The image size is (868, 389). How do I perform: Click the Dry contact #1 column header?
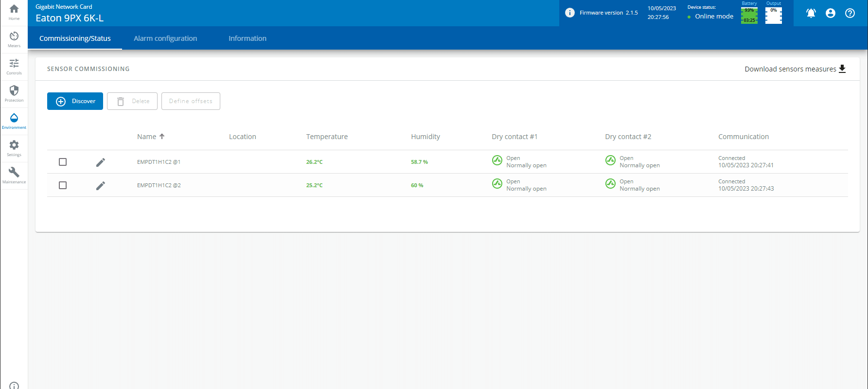514,137
